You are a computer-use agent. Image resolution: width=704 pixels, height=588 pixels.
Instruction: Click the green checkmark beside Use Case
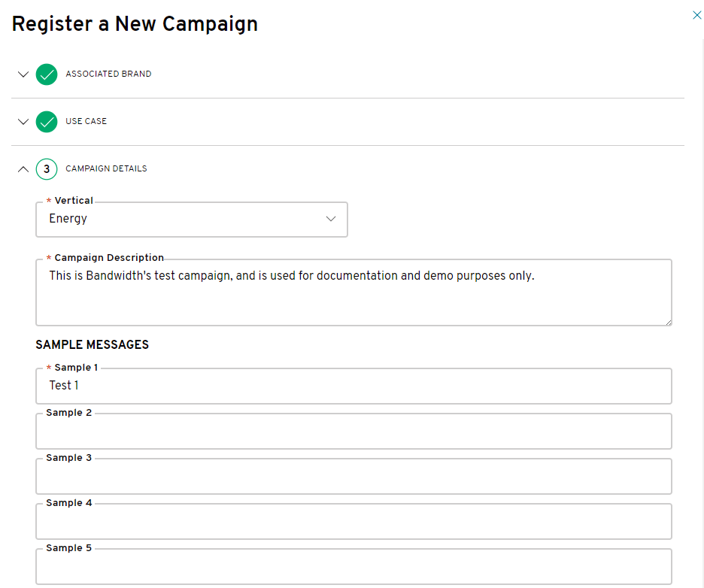(46, 122)
